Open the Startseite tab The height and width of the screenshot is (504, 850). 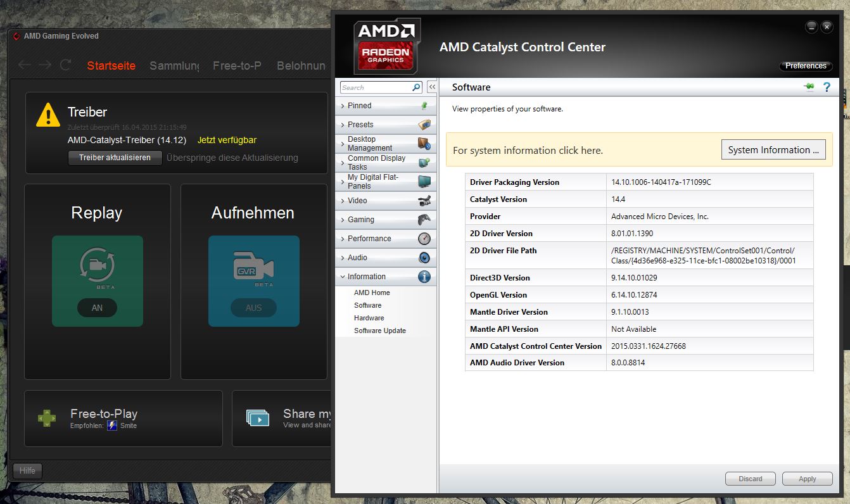[x=111, y=66]
